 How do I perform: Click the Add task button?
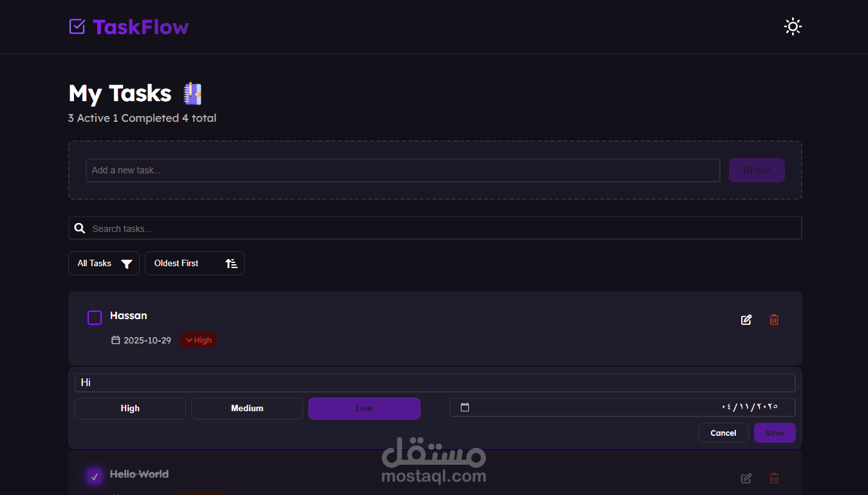coord(757,170)
